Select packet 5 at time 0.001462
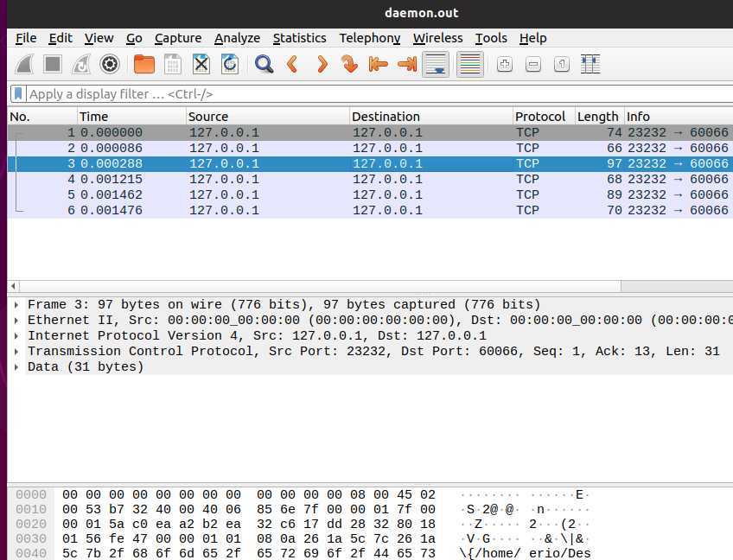 370,194
